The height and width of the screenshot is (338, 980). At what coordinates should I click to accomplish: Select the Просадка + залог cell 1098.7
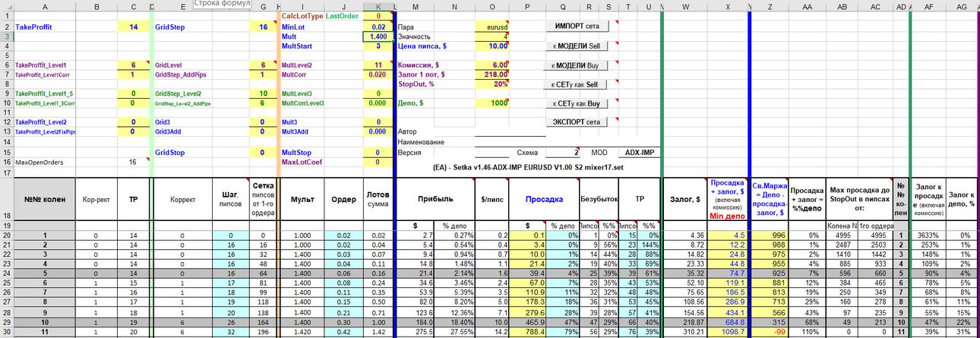tap(728, 333)
